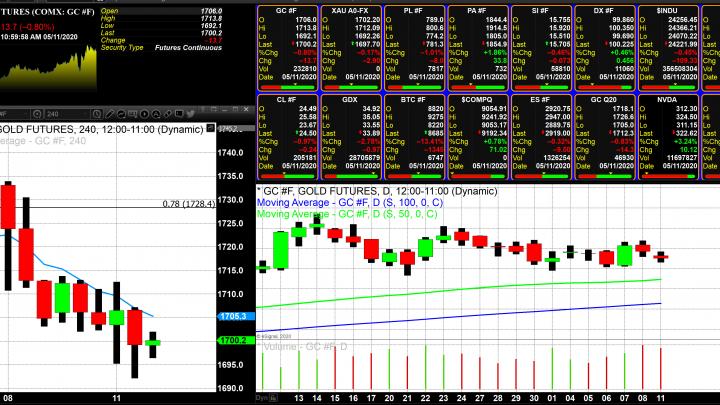
Task: Select the PL #F quote tile header
Action: pos(414,10)
